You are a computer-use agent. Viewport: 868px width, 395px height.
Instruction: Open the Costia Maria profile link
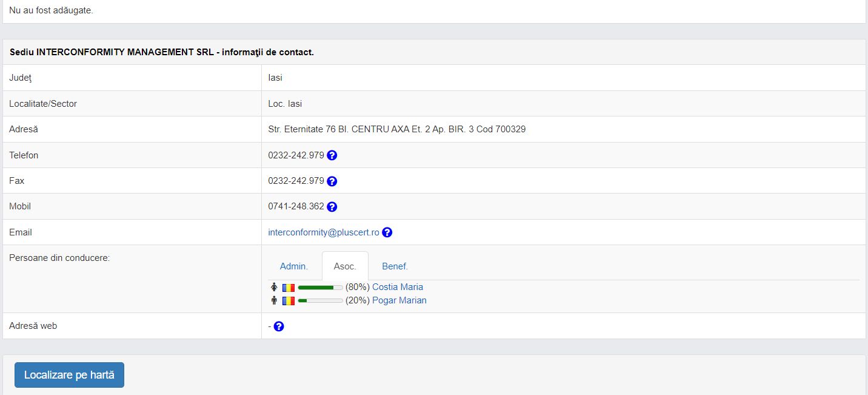click(398, 287)
